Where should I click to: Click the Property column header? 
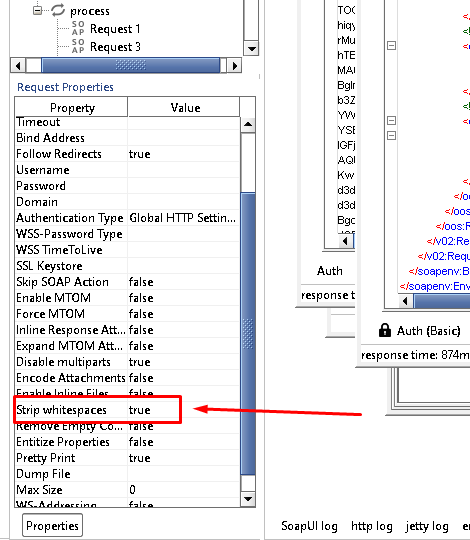point(71,107)
